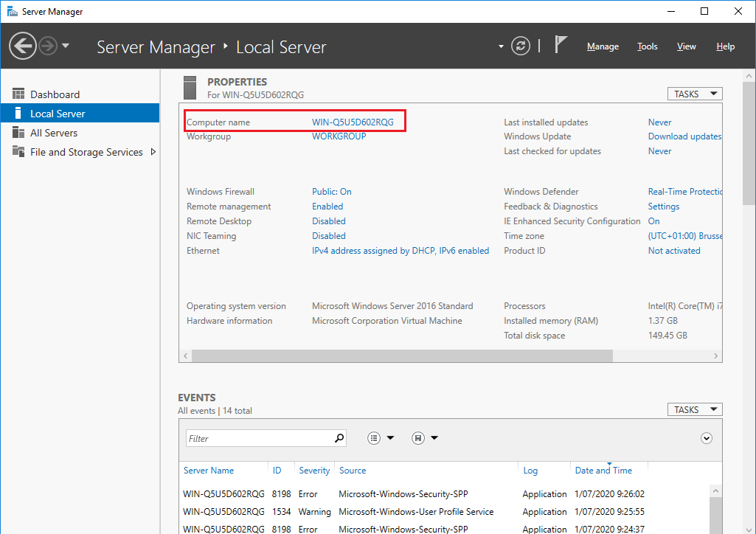The width and height of the screenshot is (756, 534).
Task: Select Local Server in the sidebar
Action: (x=80, y=114)
